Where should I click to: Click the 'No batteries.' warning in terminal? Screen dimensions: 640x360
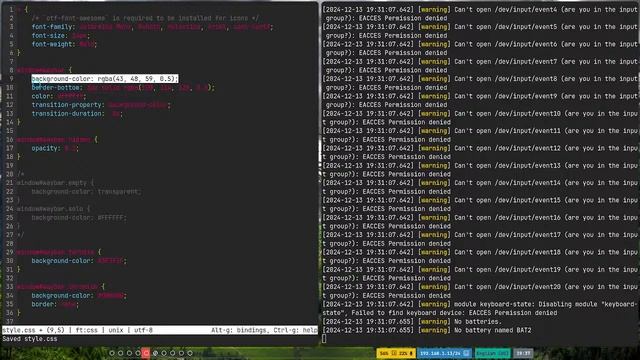(x=411, y=322)
